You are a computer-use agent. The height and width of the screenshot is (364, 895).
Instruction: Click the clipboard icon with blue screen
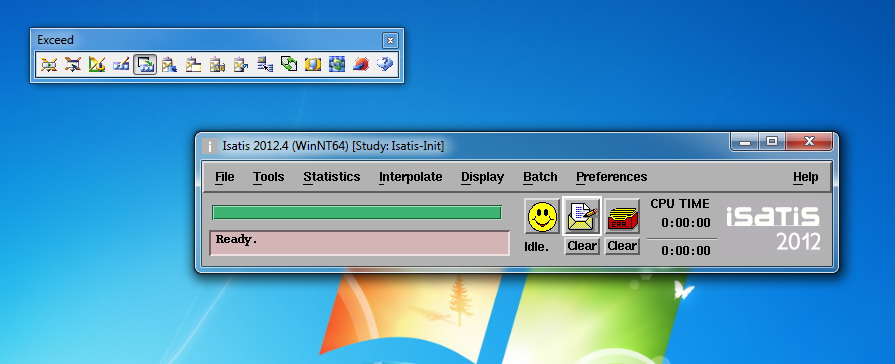tap(169, 64)
